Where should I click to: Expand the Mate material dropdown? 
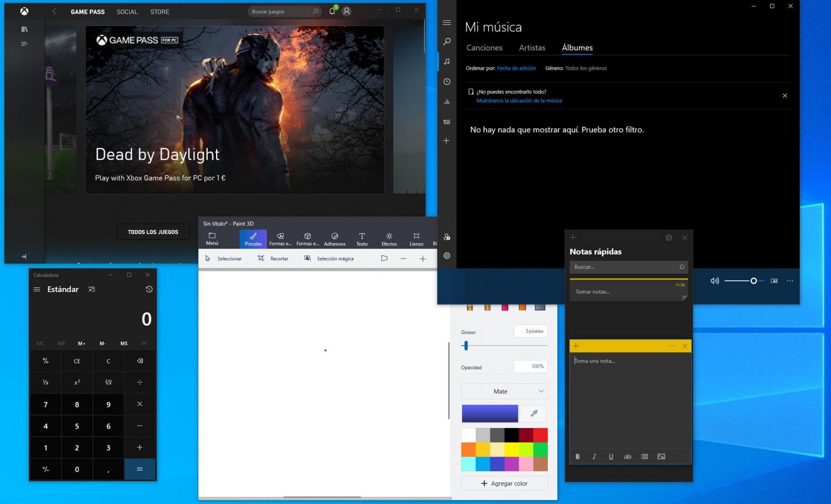[x=504, y=392]
